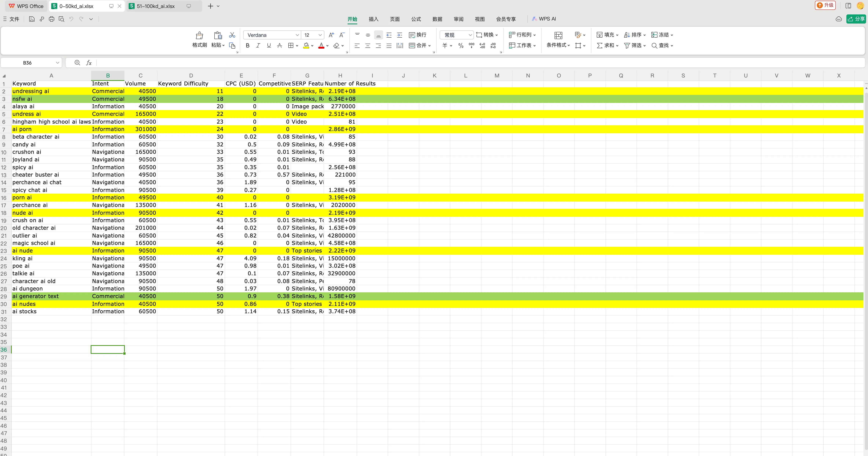The height and width of the screenshot is (456, 868).
Task: Click the percent style icon
Action: (x=461, y=46)
